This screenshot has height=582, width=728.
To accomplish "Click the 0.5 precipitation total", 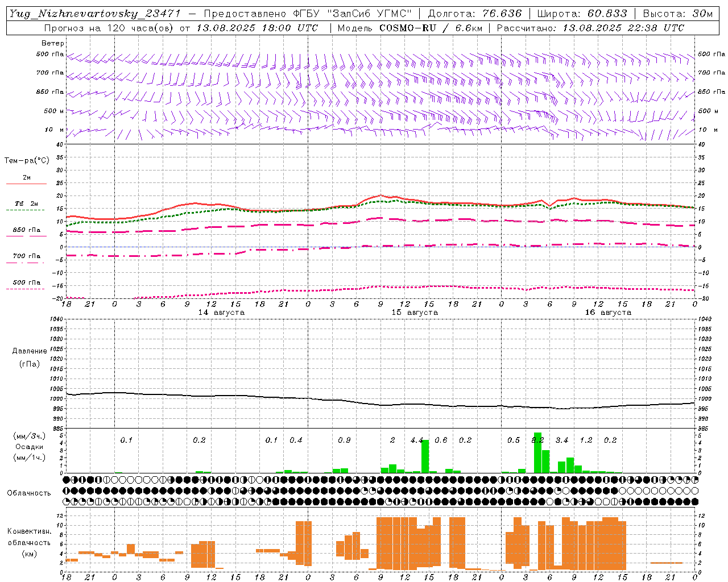I will point(514,440).
